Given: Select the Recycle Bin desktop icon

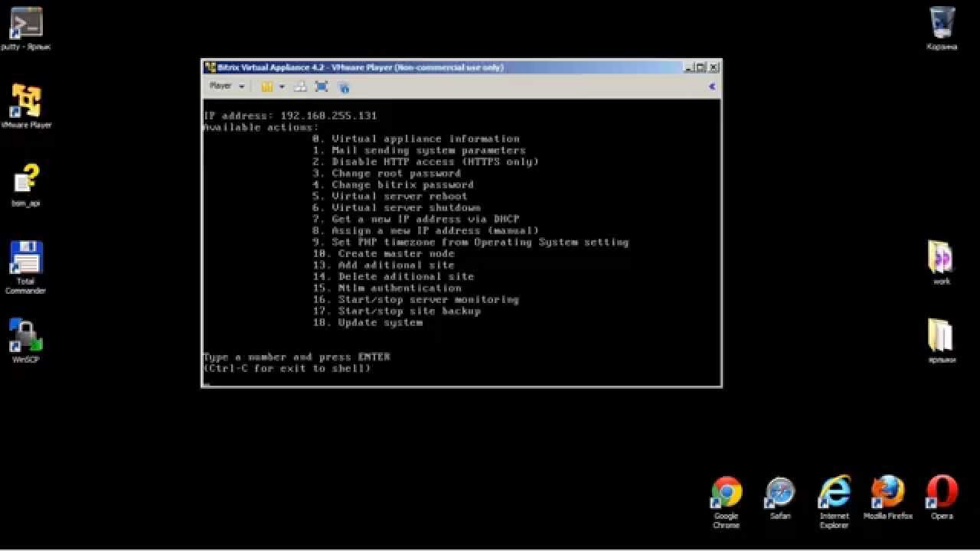Looking at the screenshot, I should [x=941, y=28].
